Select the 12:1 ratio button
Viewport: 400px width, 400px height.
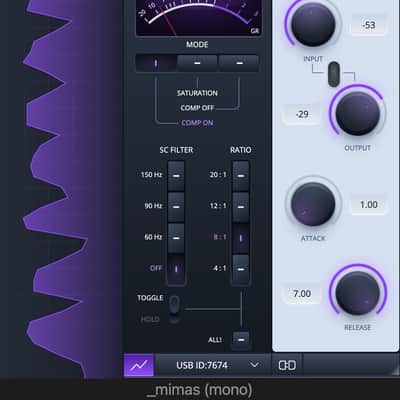coord(241,207)
